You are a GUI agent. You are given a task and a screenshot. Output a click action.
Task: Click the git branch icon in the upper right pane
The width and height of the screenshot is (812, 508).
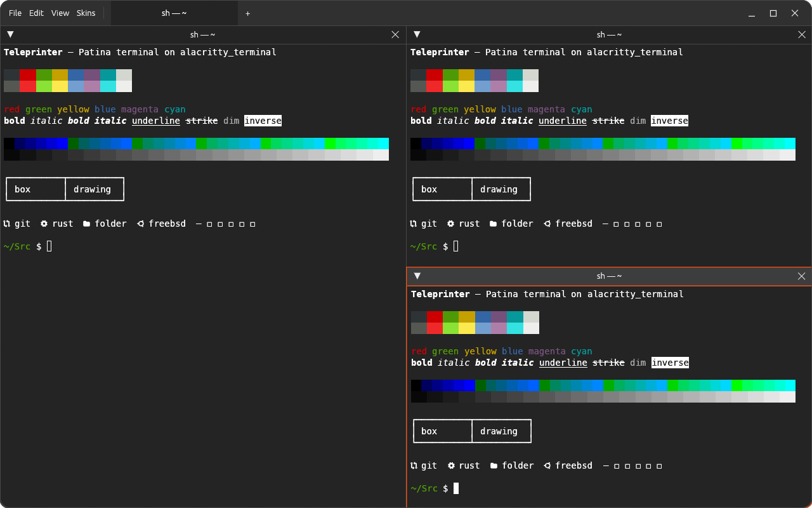click(x=414, y=224)
